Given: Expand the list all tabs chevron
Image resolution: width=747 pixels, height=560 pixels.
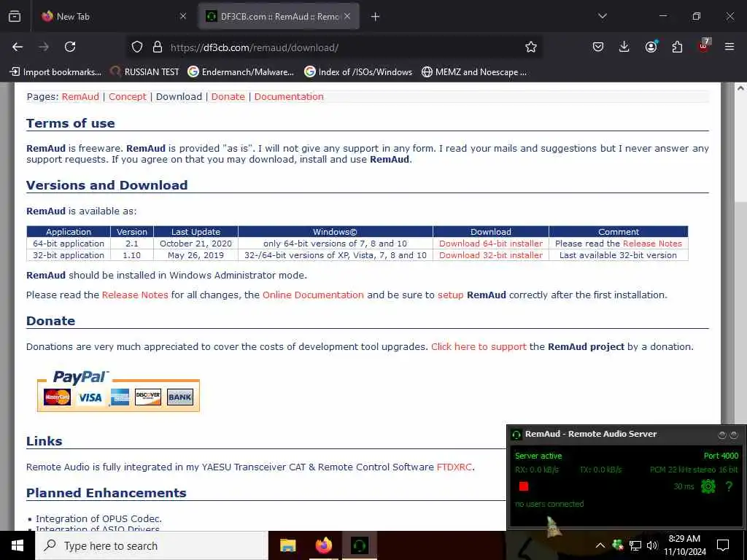Looking at the screenshot, I should pos(603,16).
